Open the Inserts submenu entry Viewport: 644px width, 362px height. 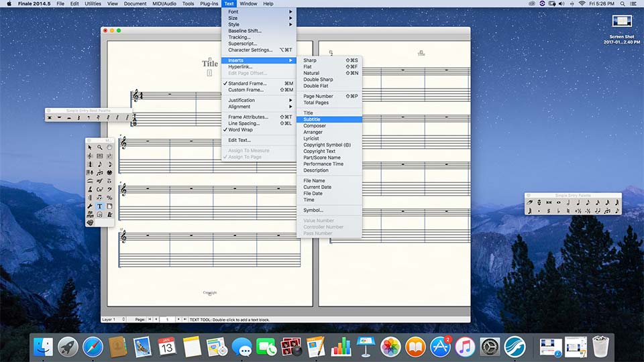[259, 60]
